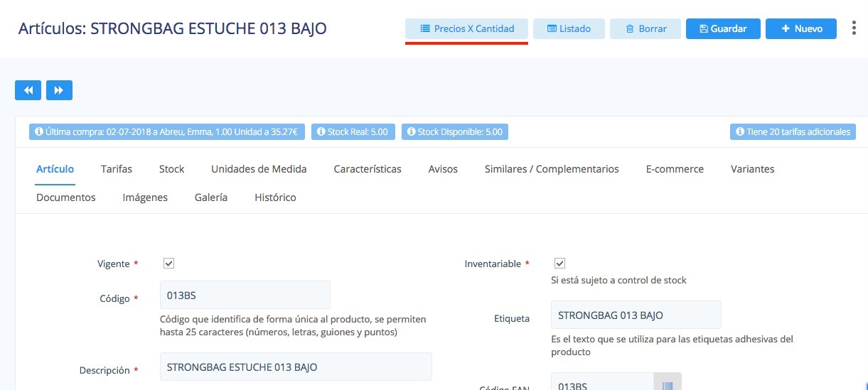Click the barcode icon beside Código EAN
The image size is (868, 390).
click(x=668, y=381)
